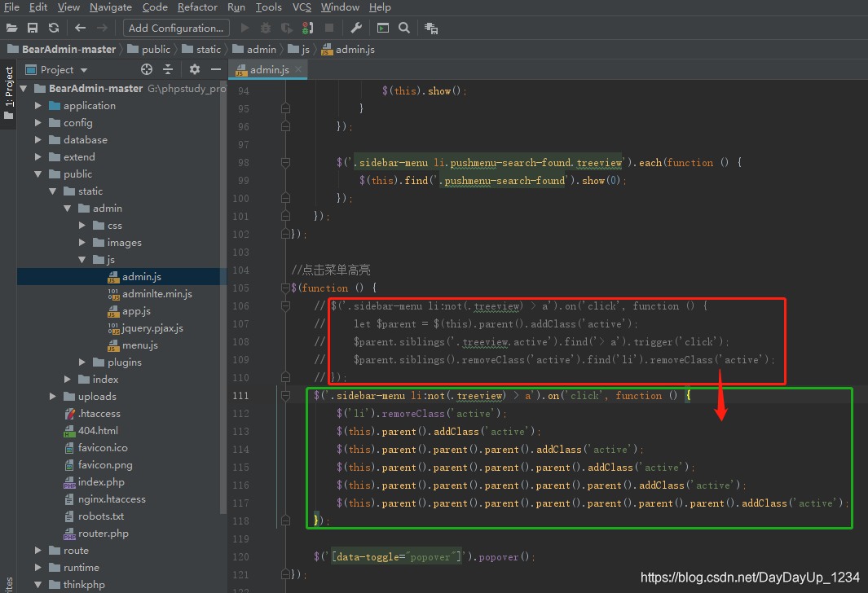Screen dimensions: 868x593
Task: Toggle the 1: Project side tab
Action: pos(8,93)
